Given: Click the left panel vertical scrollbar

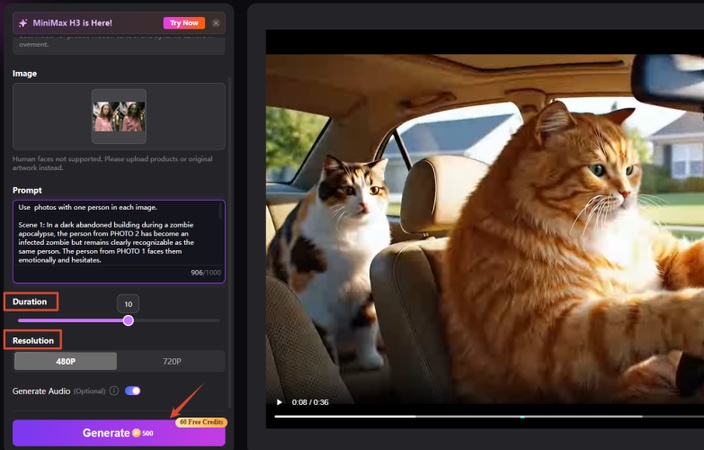Looking at the screenshot, I should point(230,243).
